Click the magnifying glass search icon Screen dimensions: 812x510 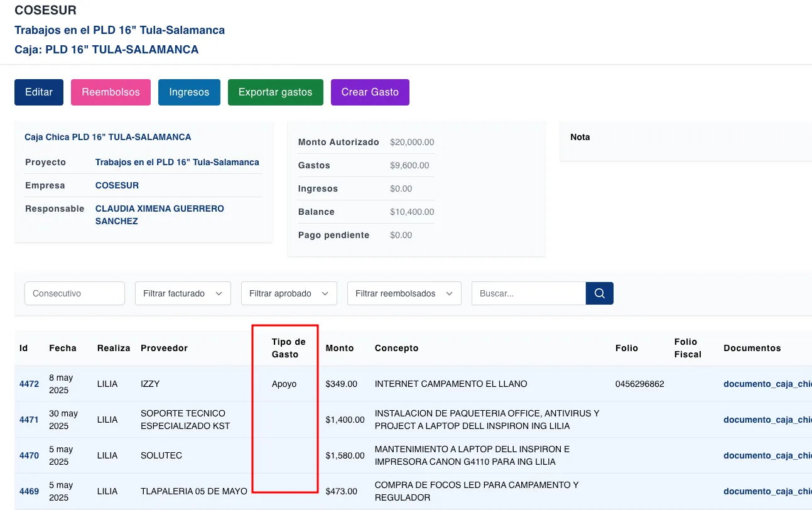point(599,293)
